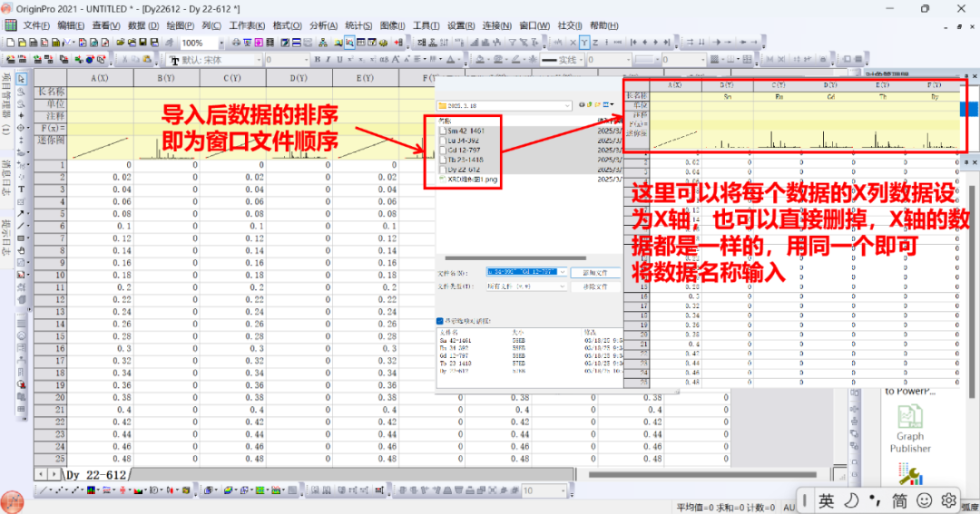Set selected column as X designation

[573, 43]
